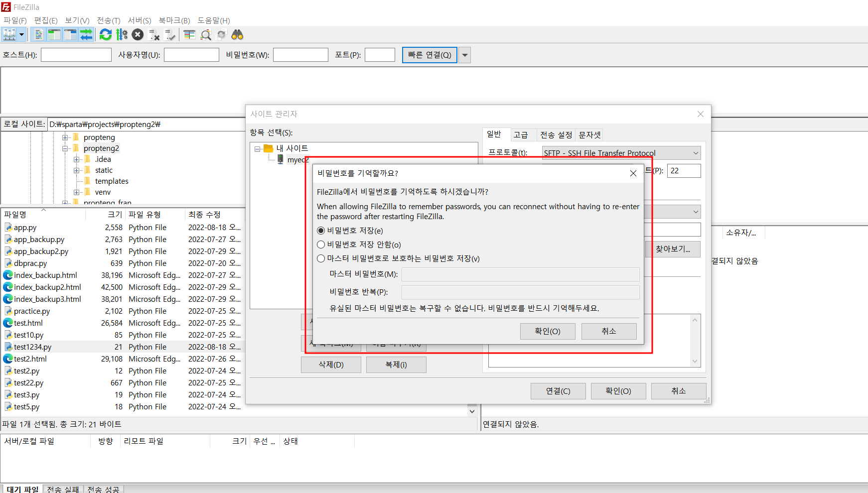Open the 파일(F) menu
The image size is (868, 493).
(15, 20)
